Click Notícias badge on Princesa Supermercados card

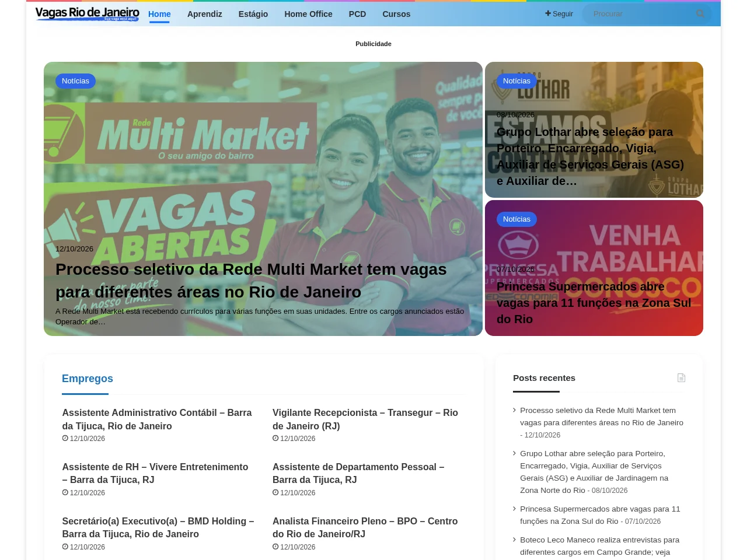pyautogui.click(x=516, y=219)
